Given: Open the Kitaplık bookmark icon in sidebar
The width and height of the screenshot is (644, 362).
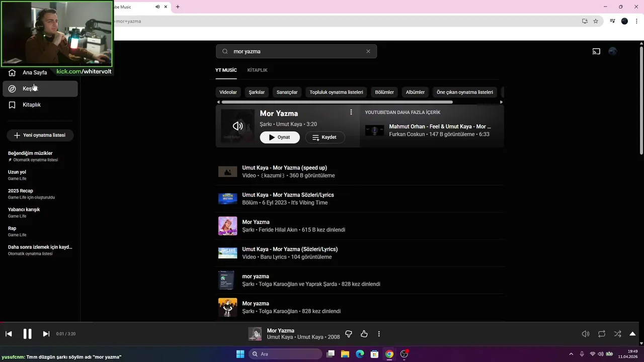Looking at the screenshot, I should point(12,105).
